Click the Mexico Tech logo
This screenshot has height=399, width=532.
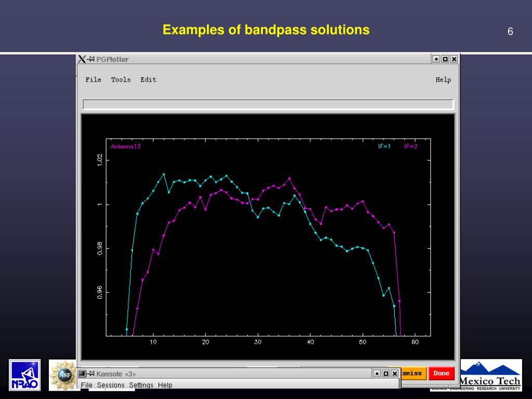[491, 375]
